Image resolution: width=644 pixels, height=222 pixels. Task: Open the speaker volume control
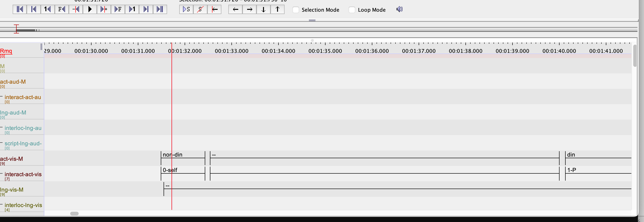[399, 10]
